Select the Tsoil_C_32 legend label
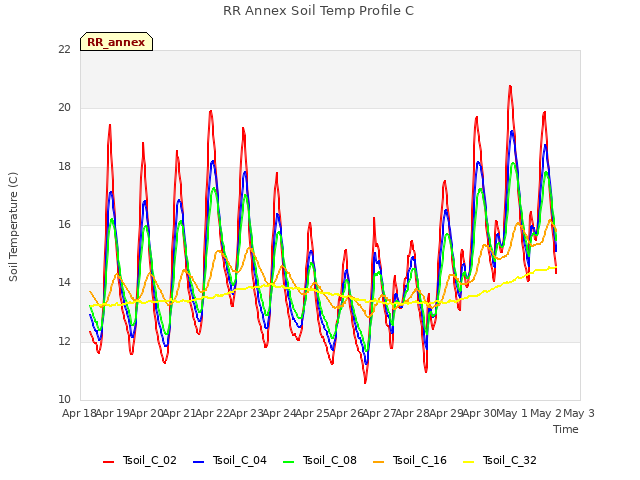The width and height of the screenshot is (640, 480). [x=510, y=460]
